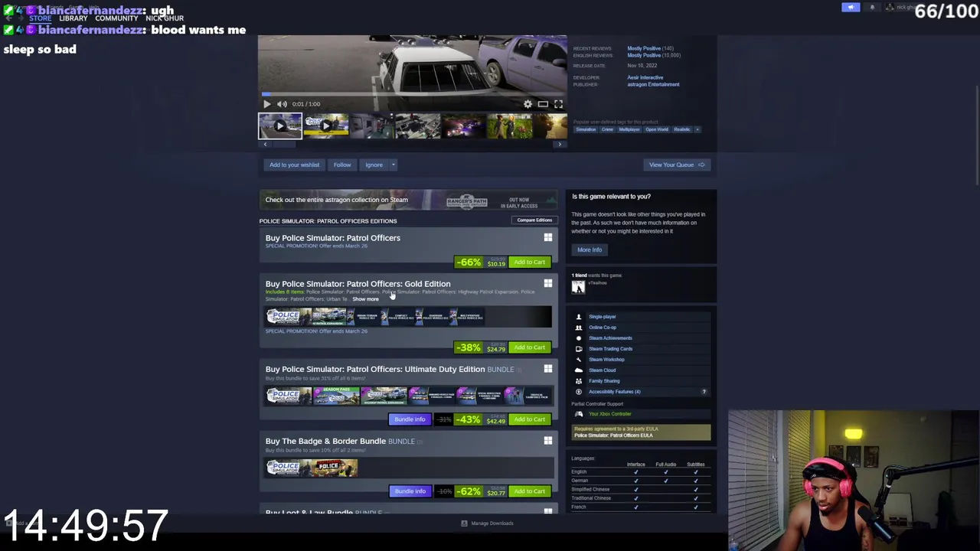Open More Info about game relevance
Screen dimensions: 980x551
590,250
